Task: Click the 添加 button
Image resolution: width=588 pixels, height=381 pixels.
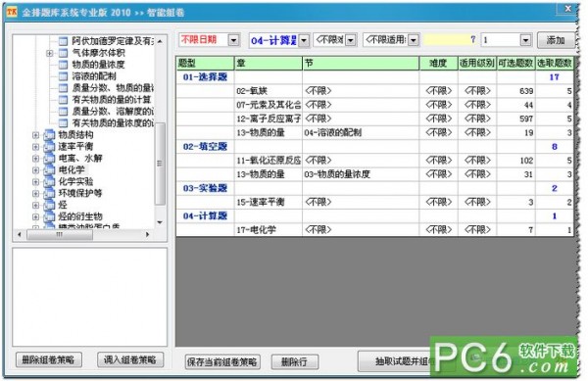Action: [x=556, y=40]
